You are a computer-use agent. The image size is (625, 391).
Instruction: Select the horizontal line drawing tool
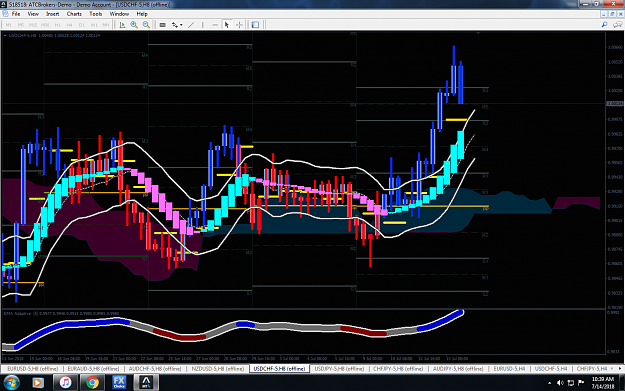pos(215,25)
